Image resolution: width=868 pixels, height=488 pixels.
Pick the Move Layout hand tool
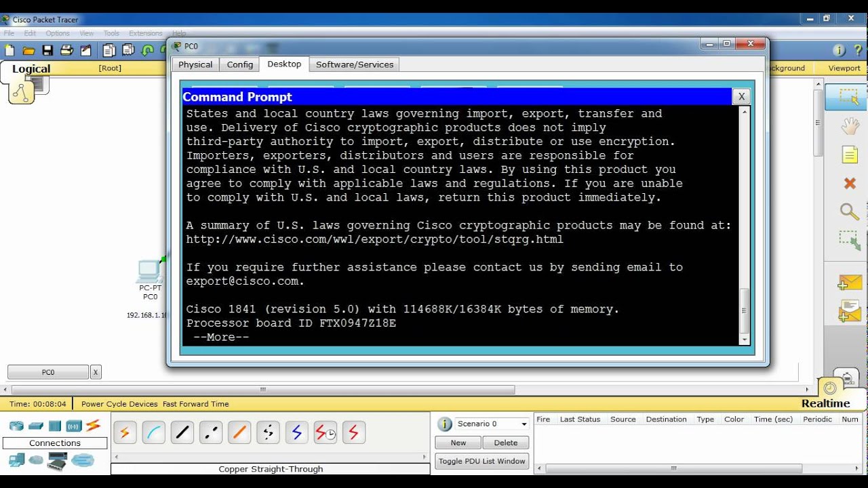click(850, 126)
